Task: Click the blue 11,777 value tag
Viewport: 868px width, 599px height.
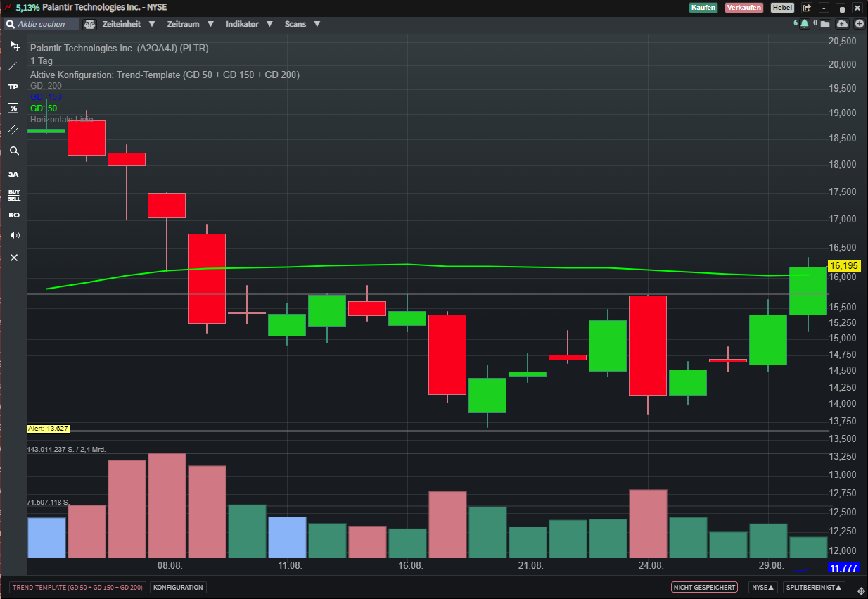Action: (x=844, y=568)
